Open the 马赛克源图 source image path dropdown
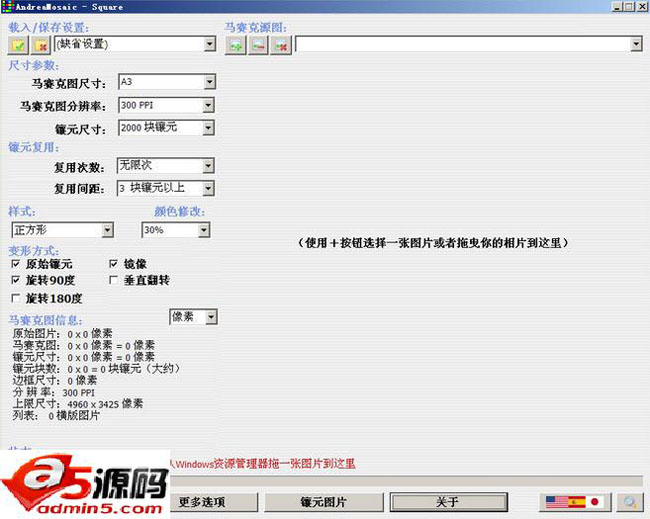The image size is (650, 519). click(x=636, y=44)
